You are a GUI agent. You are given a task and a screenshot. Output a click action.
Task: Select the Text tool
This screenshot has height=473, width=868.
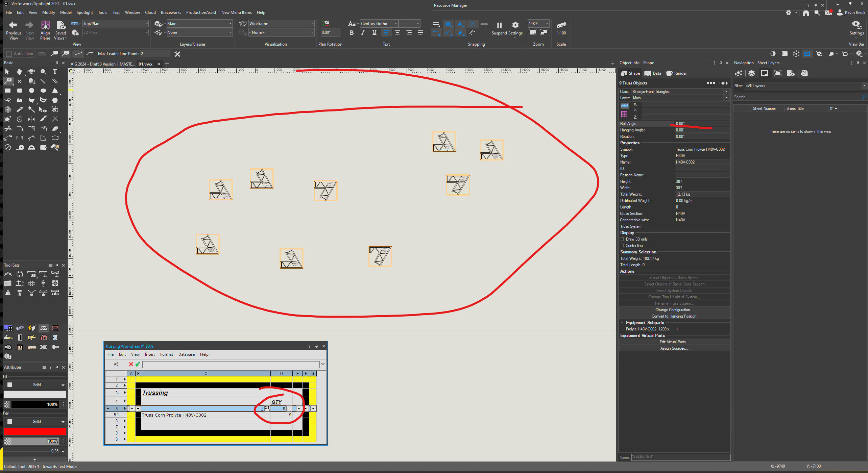[x=54, y=72]
